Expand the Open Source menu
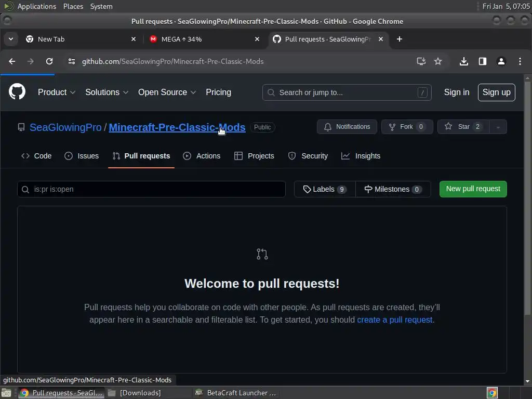Image resolution: width=532 pixels, height=399 pixels. coord(167,92)
